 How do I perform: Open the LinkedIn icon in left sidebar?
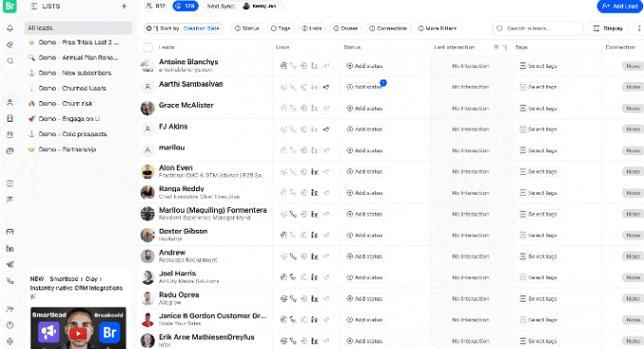click(x=10, y=249)
